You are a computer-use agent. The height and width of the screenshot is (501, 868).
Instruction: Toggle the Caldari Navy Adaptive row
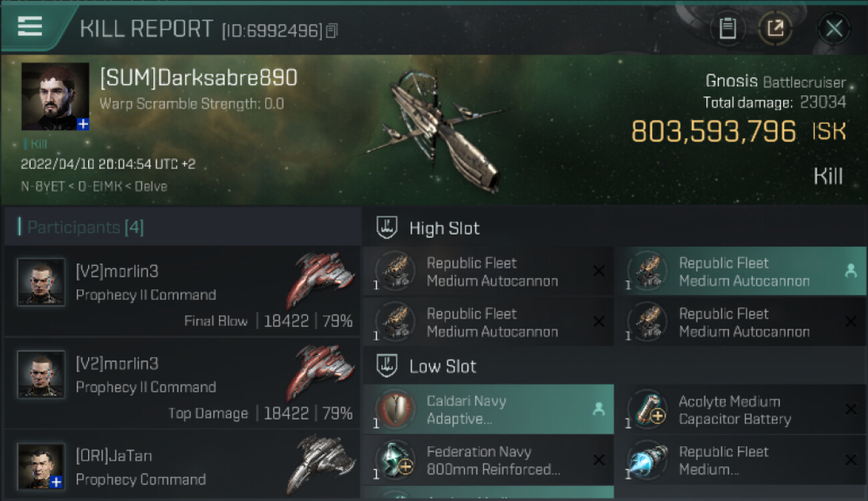489,409
